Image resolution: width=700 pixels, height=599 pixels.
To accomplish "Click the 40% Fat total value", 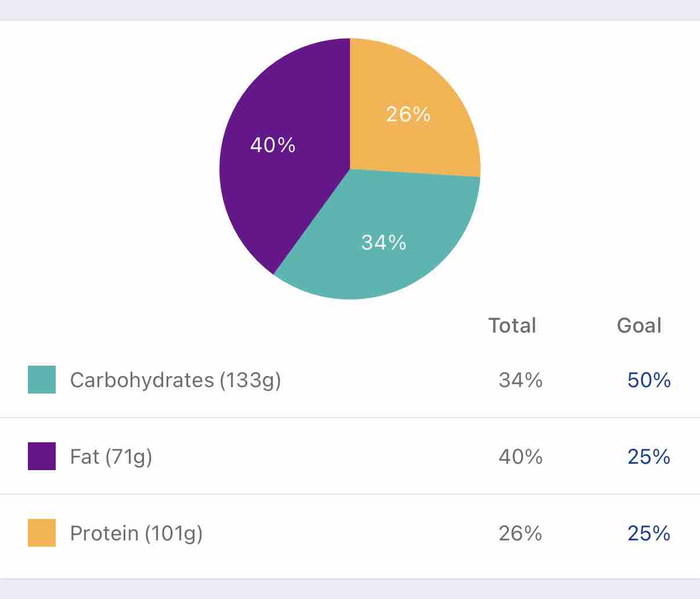I will click(521, 457).
